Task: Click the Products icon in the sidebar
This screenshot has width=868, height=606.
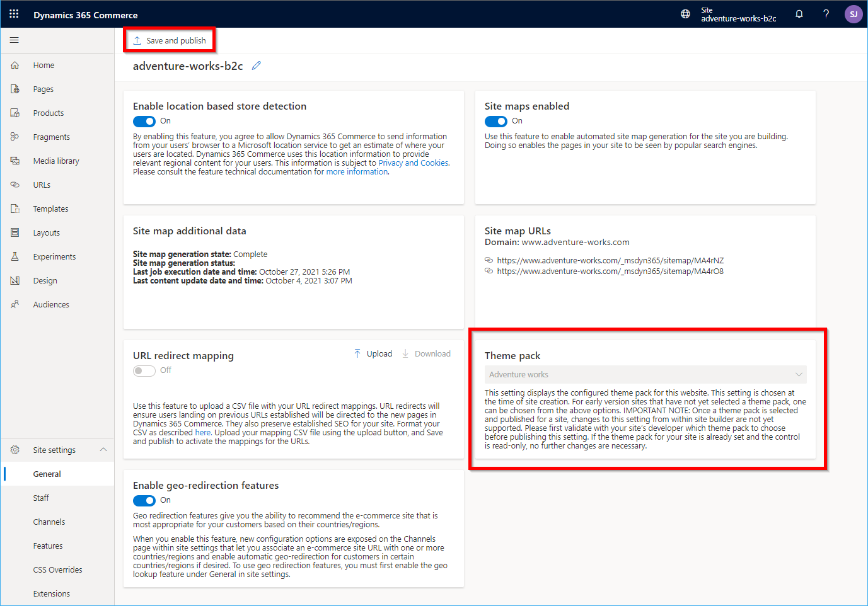Action: [x=15, y=113]
